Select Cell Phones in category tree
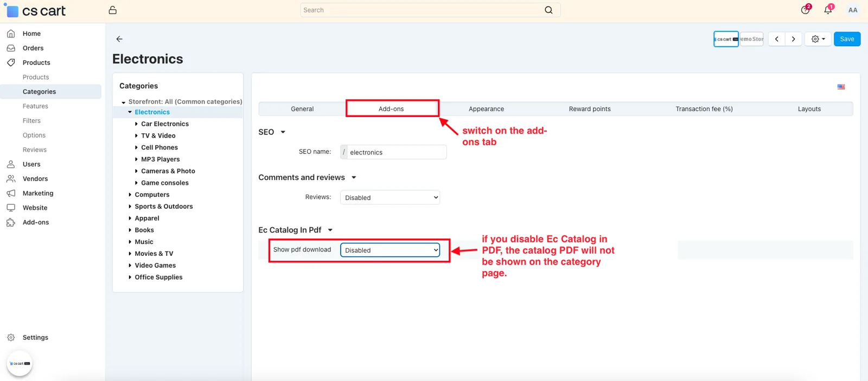The width and height of the screenshot is (868, 381). [159, 147]
